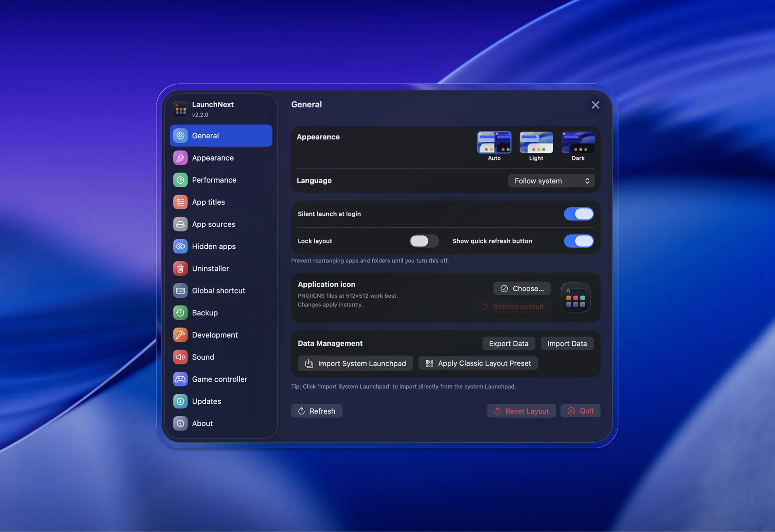Open the Hidden apps eye icon

coord(180,246)
